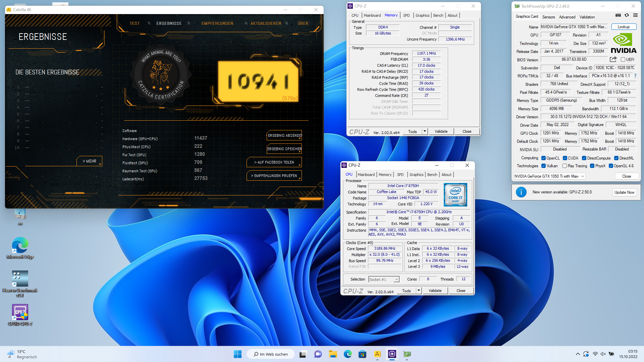Viewport: 644px width, 362px height.
Task: Click EMPFEHLUNGEN PRUEFEN button
Action: [274, 176]
